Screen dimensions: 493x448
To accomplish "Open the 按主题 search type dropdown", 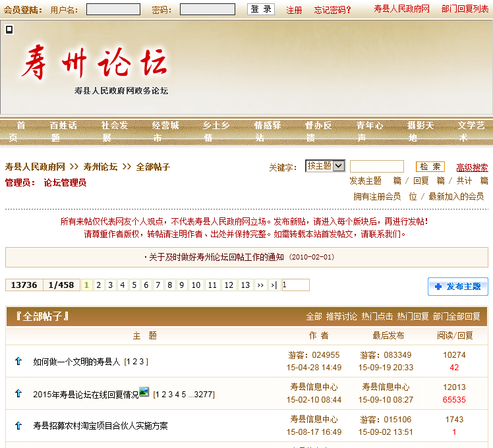I will (x=325, y=165).
